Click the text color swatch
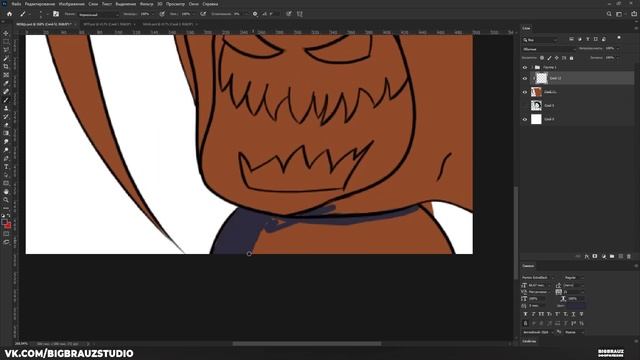The image size is (640, 360). pyautogui.click(x=577, y=306)
